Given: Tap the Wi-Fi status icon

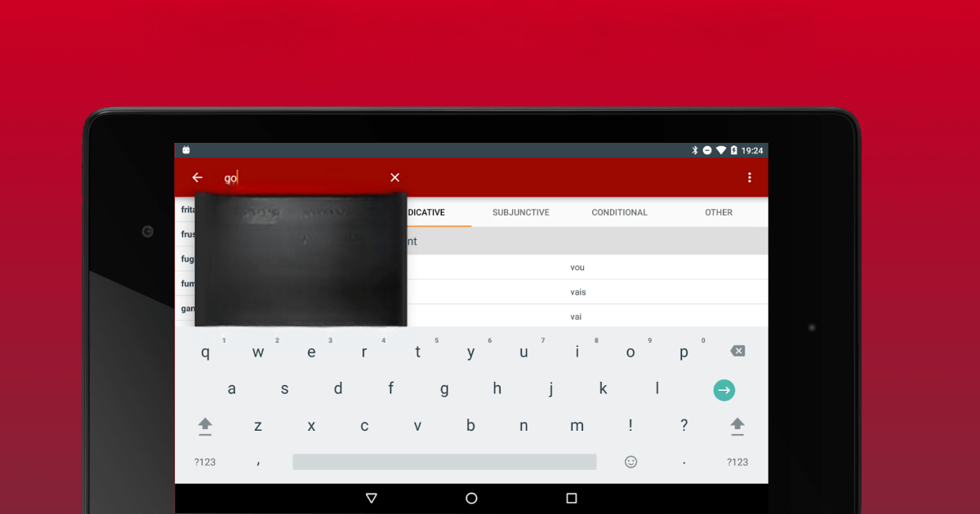Looking at the screenshot, I should 721,150.
